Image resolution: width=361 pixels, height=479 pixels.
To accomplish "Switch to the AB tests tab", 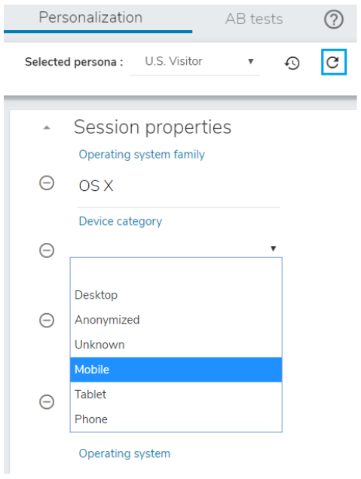I will (x=254, y=19).
